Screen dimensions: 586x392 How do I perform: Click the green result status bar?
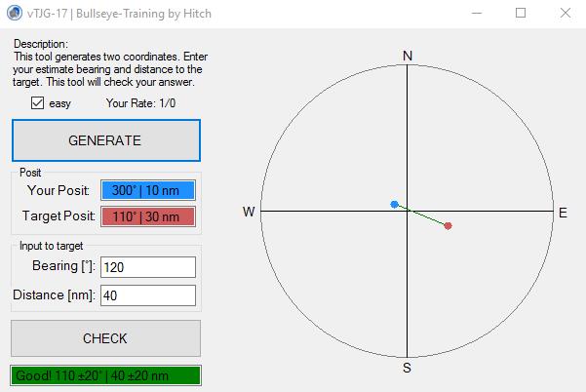click(105, 375)
